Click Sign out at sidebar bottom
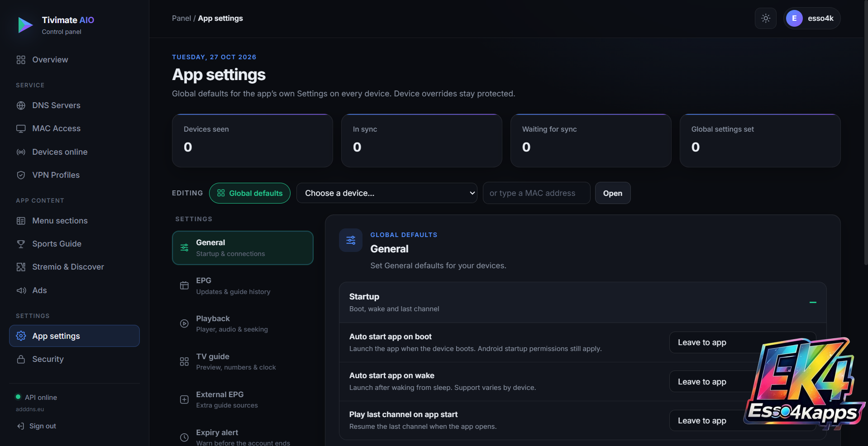The height and width of the screenshot is (446, 868). 37,426
